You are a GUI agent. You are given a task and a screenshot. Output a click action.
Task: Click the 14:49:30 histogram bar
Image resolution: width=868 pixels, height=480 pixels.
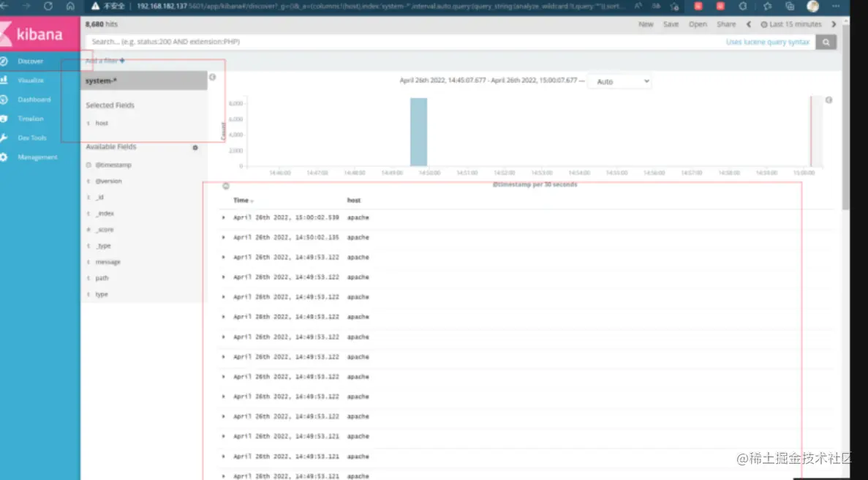coord(418,132)
